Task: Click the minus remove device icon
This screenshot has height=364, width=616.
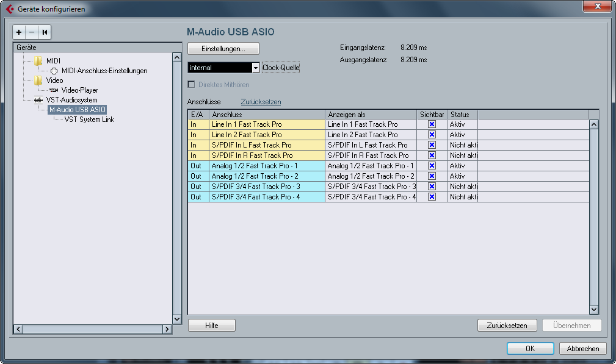Action: tap(32, 32)
